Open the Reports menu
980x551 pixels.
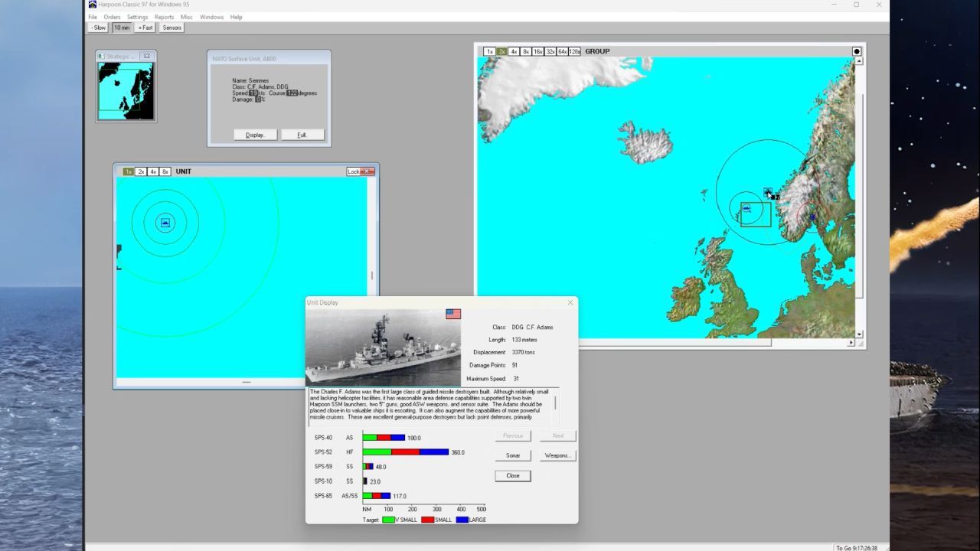tap(164, 17)
